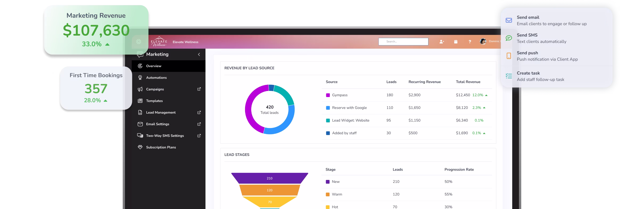Click the Progression Rate column header

(x=459, y=170)
